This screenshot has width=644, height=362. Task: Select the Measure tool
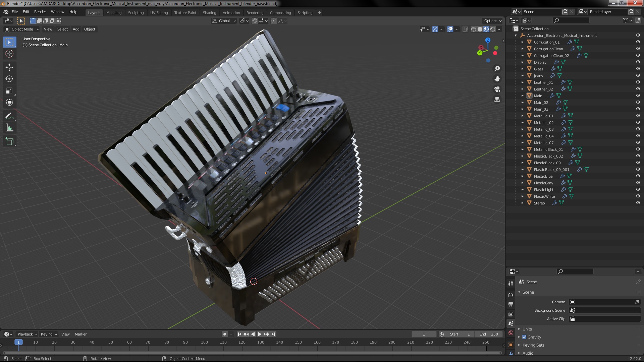tap(9, 128)
